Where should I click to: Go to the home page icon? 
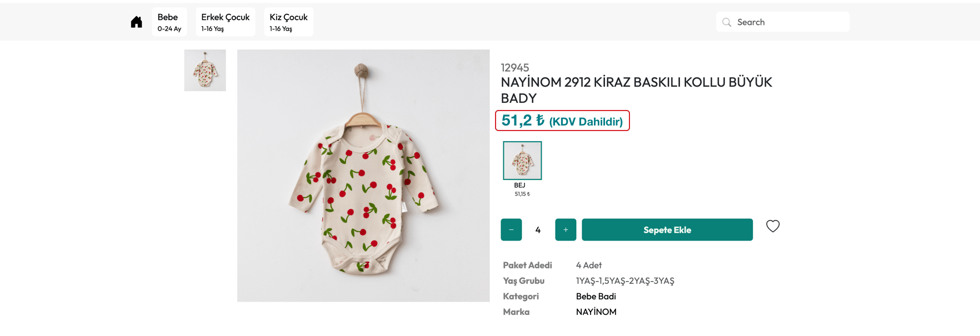tap(136, 22)
